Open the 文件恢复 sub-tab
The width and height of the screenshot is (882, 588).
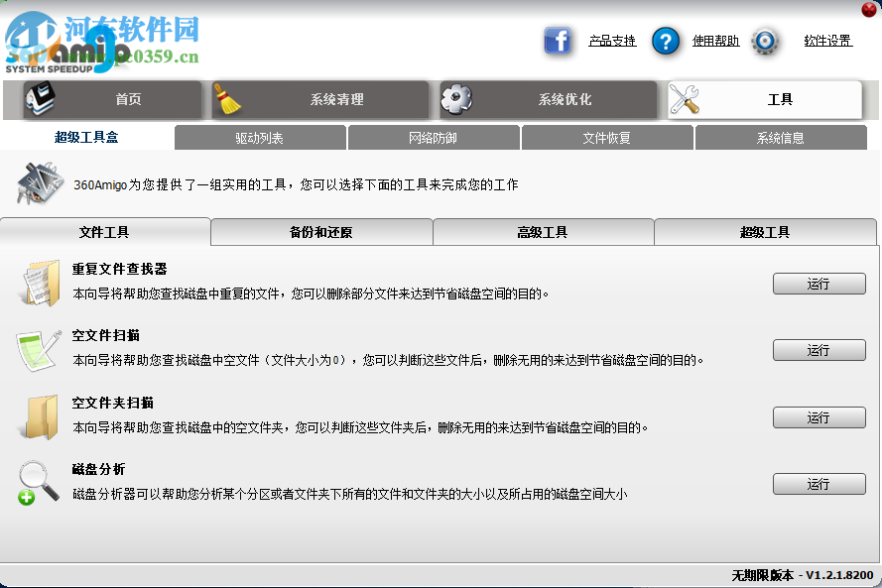click(607, 138)
